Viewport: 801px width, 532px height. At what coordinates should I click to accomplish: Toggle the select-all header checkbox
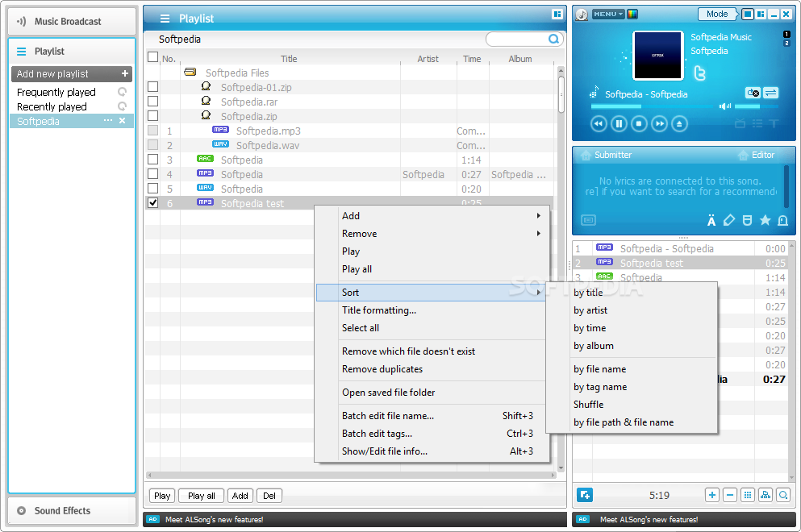(x=152, y=57)
